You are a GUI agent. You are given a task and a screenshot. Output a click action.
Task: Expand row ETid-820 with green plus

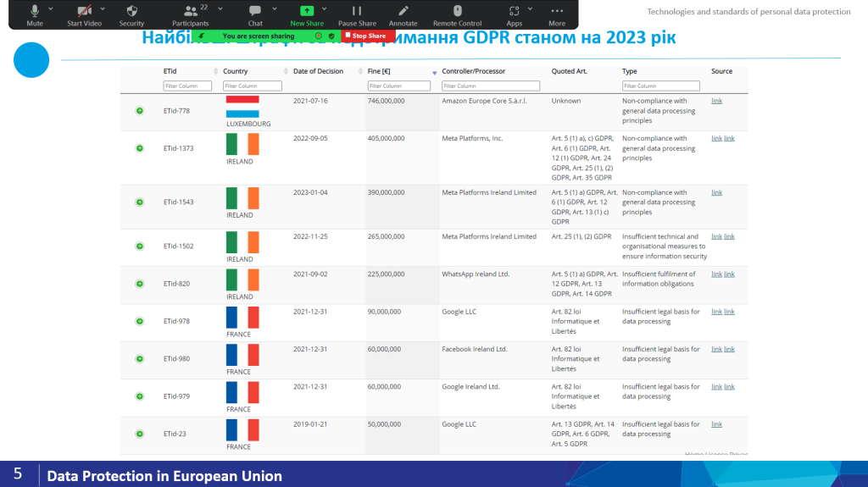(140, 284)
